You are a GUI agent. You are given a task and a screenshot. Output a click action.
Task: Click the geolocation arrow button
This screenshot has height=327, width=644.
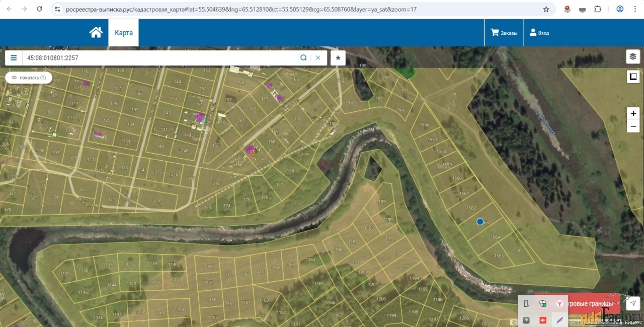click(x=633, y=303)
